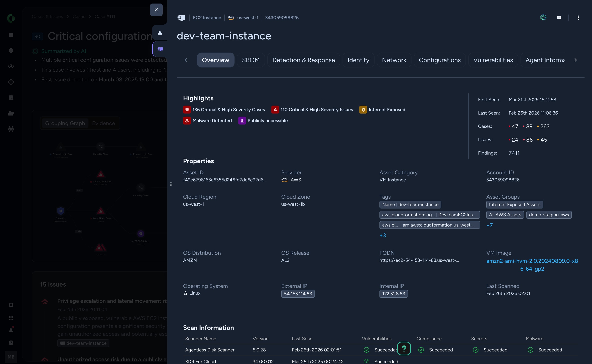The width and height of the screenshot is (592, 364).
Task: Click the AI copilot ring icon at top right
Action: click(543, 17)
